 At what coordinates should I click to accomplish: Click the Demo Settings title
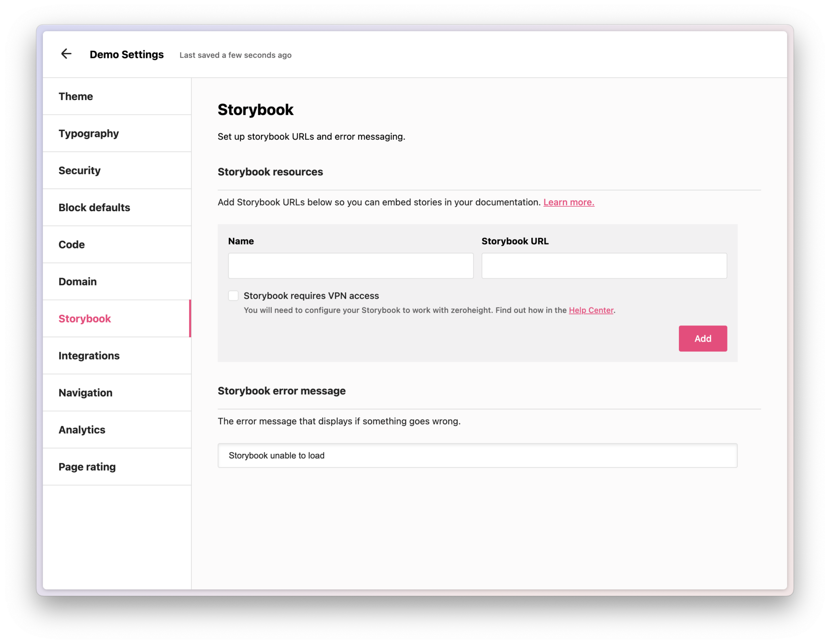click(x=126, y=54)
